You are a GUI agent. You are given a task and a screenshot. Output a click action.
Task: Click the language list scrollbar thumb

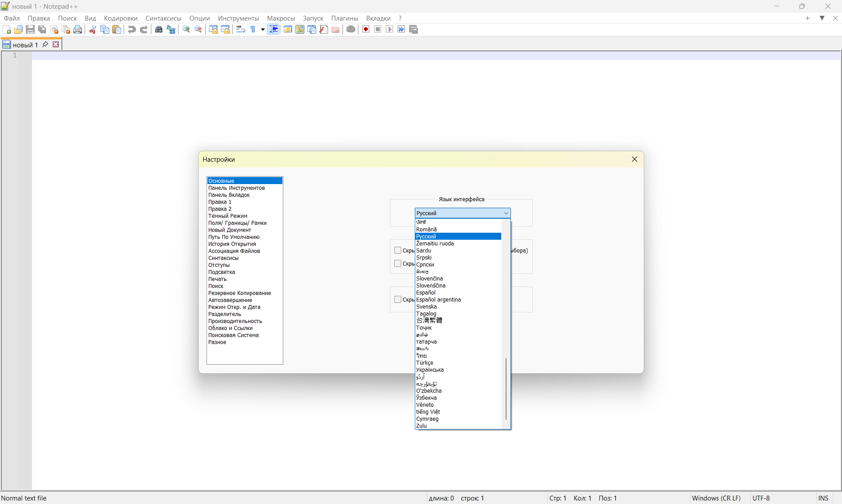[506, 388]
